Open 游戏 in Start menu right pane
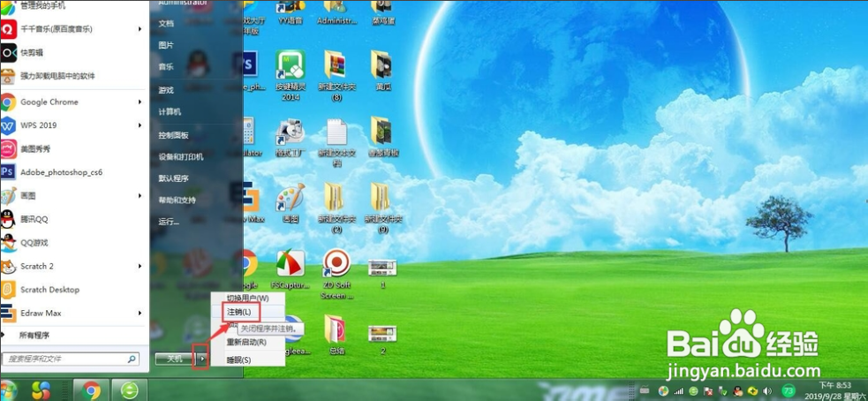The height and width of the screenshot is (401, 868). [166, 90]
